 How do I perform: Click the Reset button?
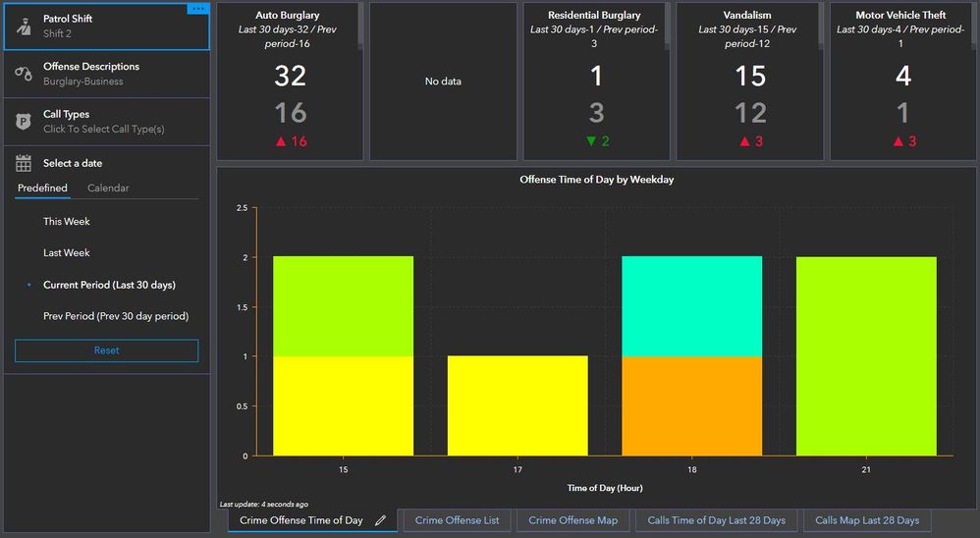(106, 350)
